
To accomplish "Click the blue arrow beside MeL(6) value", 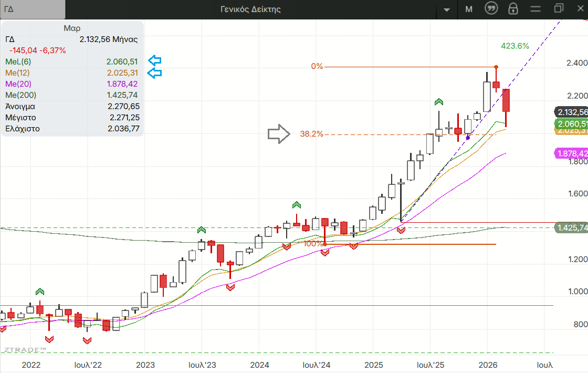I will pyautogui.click(x=154, y=61).
